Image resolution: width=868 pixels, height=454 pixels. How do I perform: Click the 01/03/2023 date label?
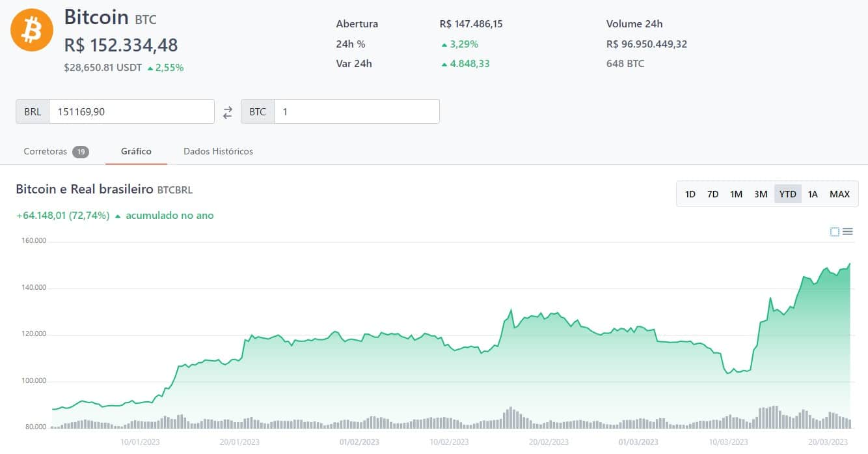(x=638, y=442)
